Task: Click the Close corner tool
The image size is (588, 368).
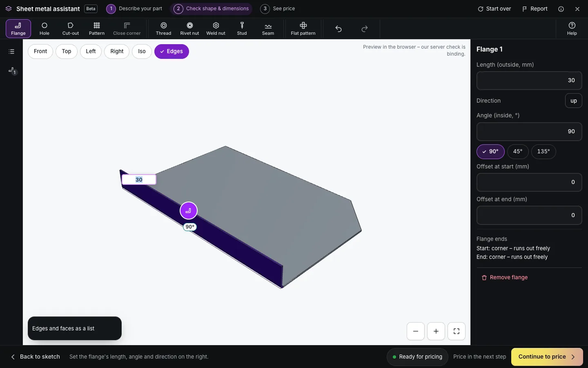Action: [x=127, y=29]
